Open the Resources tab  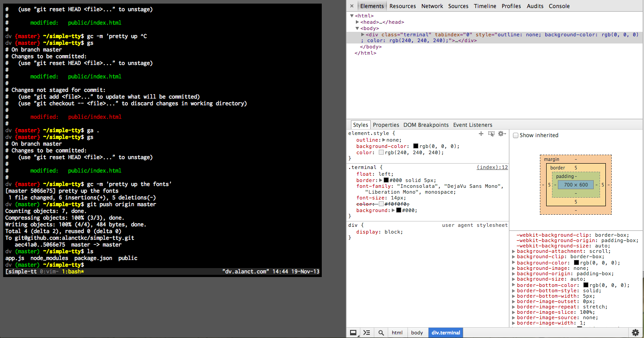[403, 6]
